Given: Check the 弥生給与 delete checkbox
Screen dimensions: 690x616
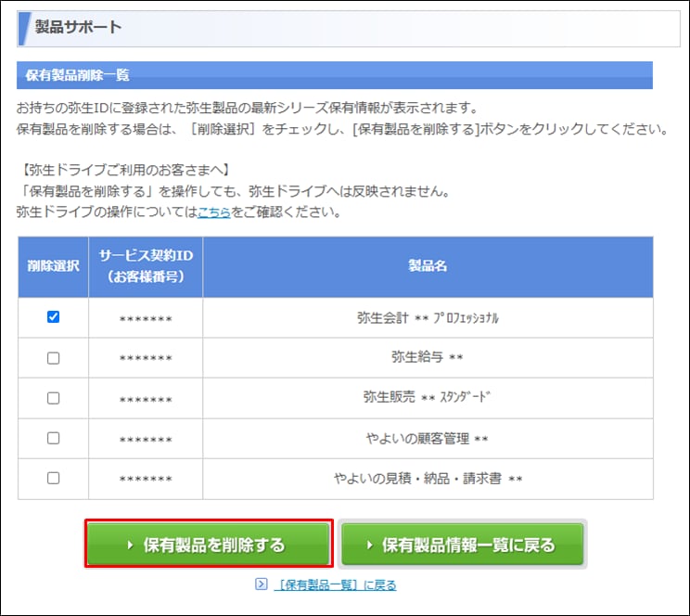Looking at the screenshot, I should click(x=53, y=358).
